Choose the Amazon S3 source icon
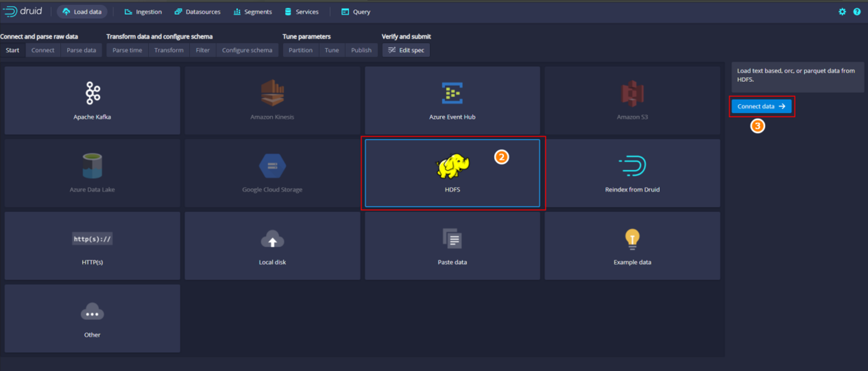Image resolution: width=868 pixels, height=371 pixels. tap(632, 93)
